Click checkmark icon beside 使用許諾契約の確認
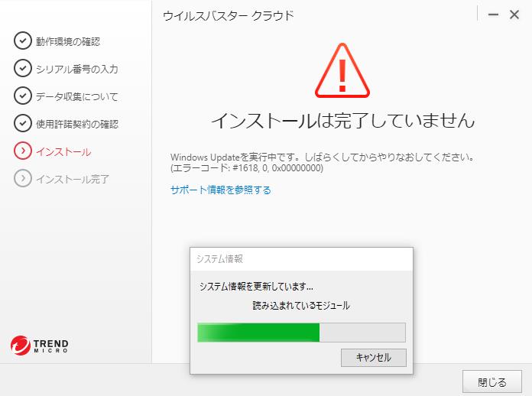The height and width of the screenshot is (396, 532). 23,123
